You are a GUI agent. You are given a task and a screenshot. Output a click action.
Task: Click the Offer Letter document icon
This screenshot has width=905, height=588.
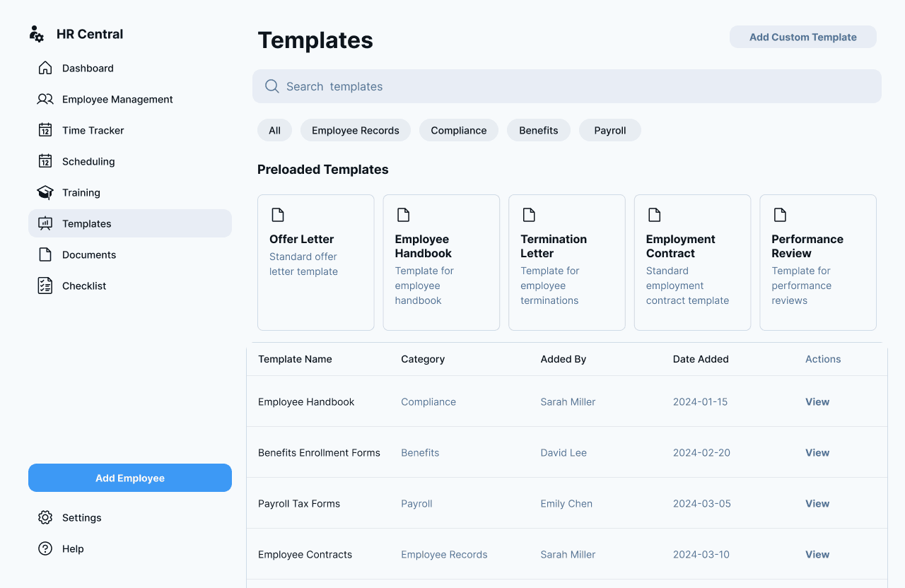pyautogui.click(x=277, y=214)
